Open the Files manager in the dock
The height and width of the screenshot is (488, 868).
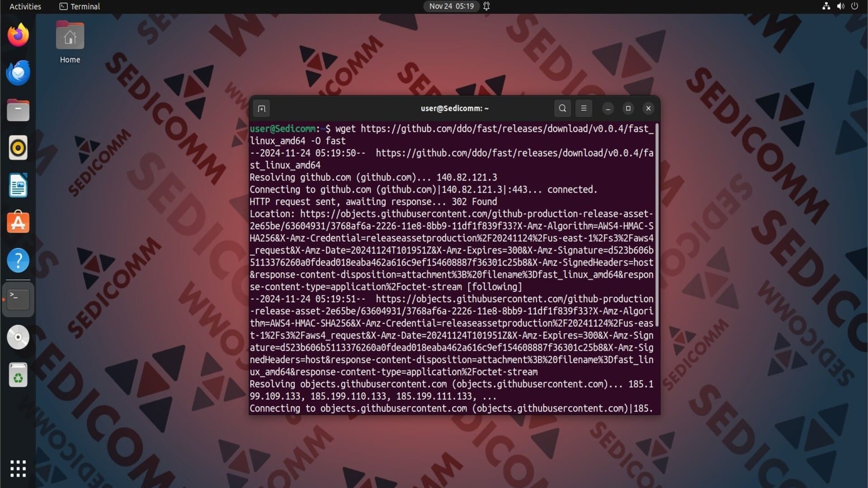(18, 110)
